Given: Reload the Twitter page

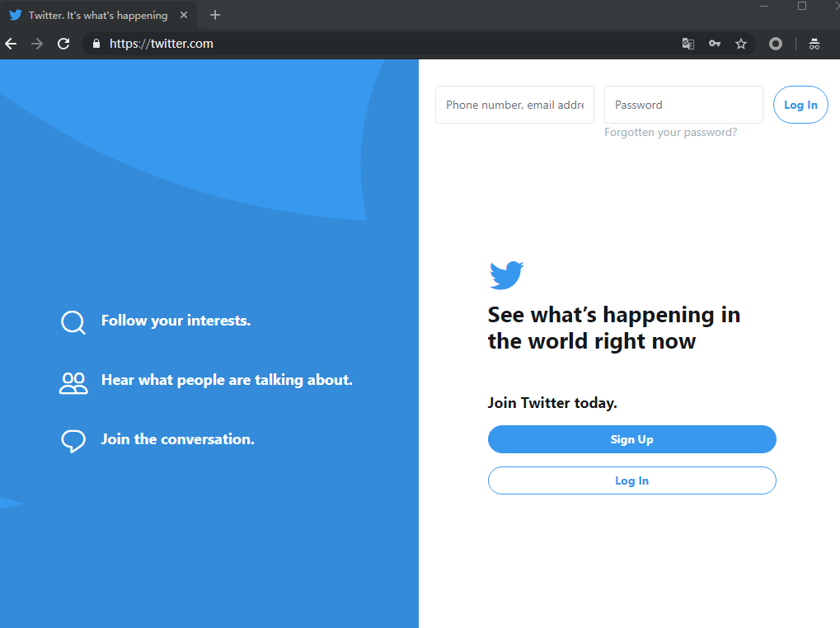Looking at the screenshot, I should click(x=63, y=44).
